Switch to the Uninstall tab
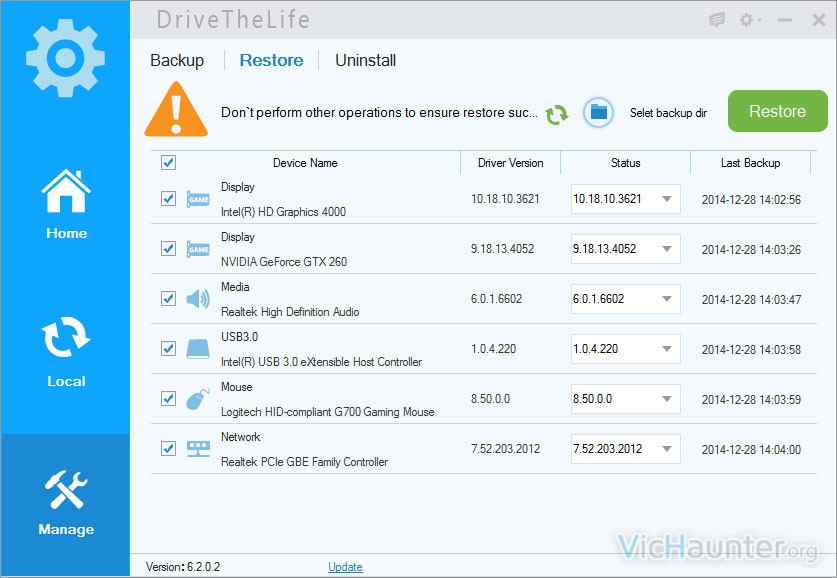Image resolution: width=837 pixels, height=578 pixels. pos(366,60)
